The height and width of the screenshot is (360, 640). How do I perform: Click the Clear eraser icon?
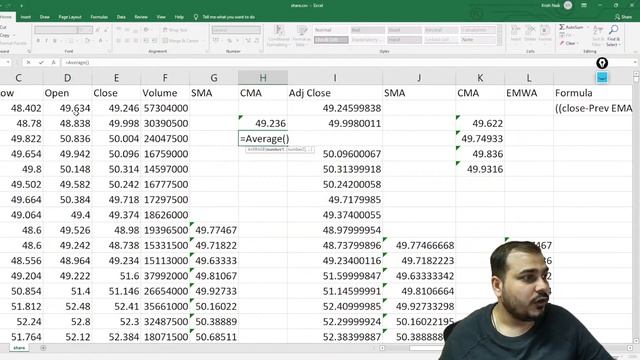562,43
